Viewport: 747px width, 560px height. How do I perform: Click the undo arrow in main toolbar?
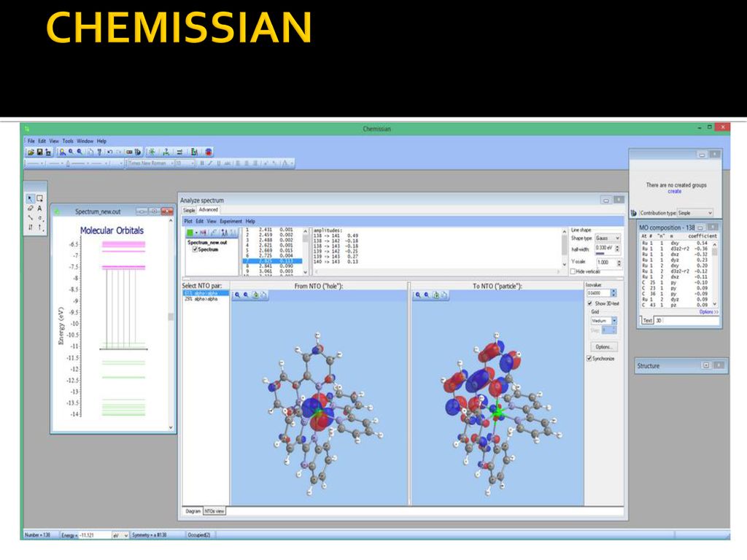click(109, 152)
